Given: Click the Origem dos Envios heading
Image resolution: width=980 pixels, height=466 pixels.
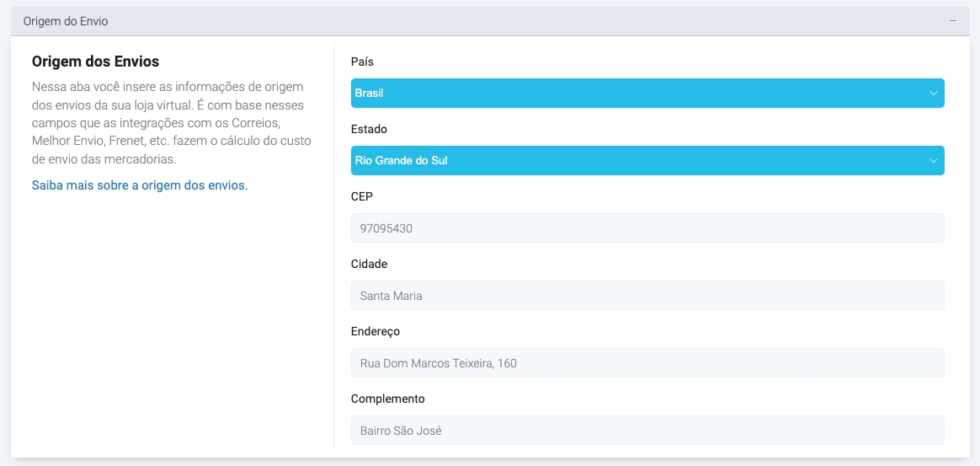Looking at the screenshot, I should (95, 62).
